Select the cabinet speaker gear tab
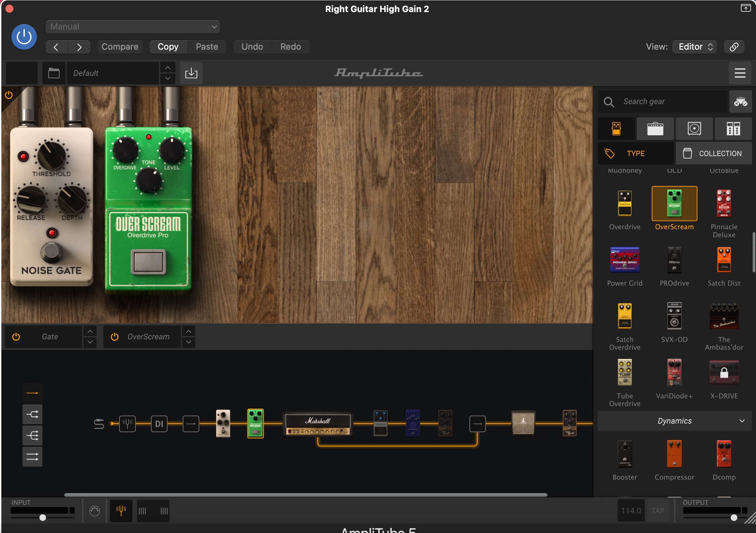 694,129
